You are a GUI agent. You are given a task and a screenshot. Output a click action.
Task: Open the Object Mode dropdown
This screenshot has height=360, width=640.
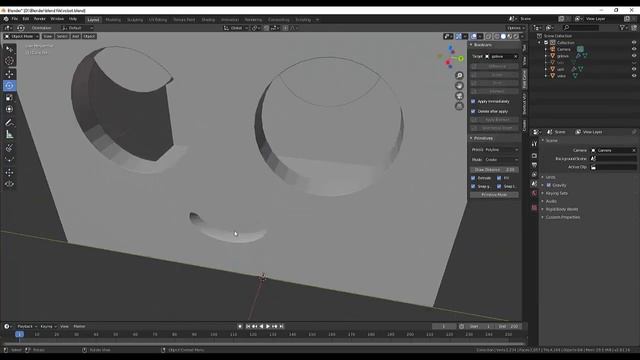(x=21, y=36)
